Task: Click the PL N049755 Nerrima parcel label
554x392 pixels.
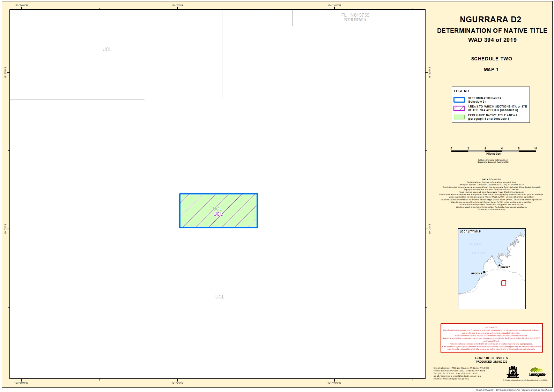Action: [x=355, y=17]
